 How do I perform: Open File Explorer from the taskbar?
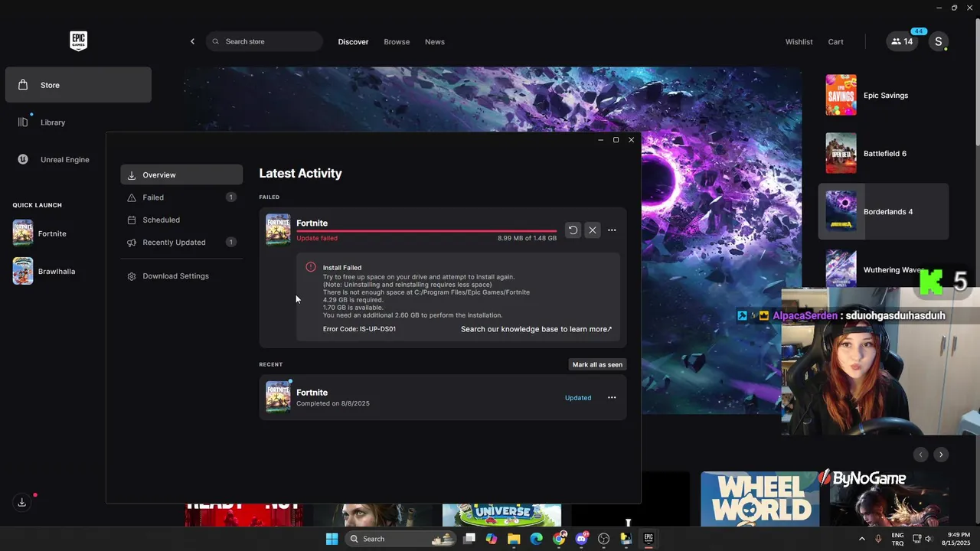click(514, 539)
